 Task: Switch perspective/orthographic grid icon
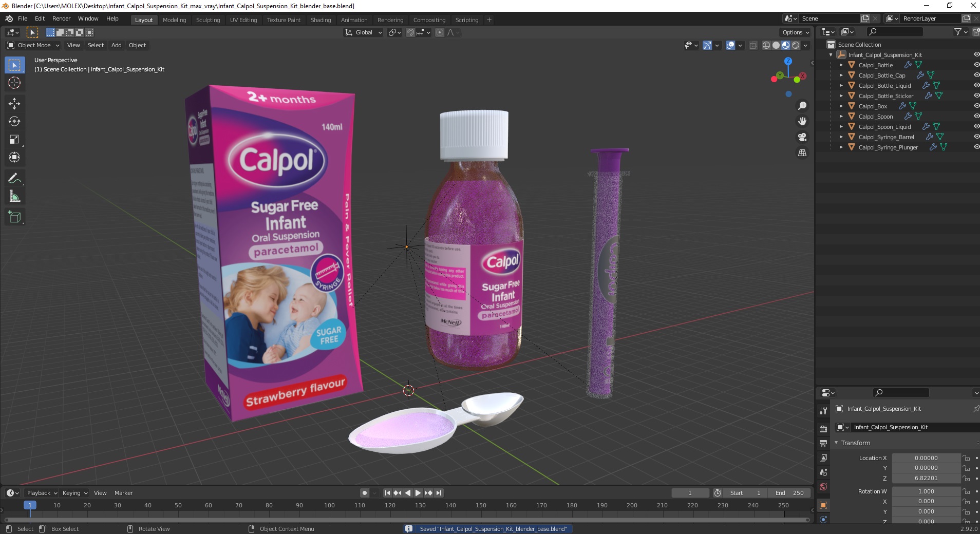click(802, 153)
